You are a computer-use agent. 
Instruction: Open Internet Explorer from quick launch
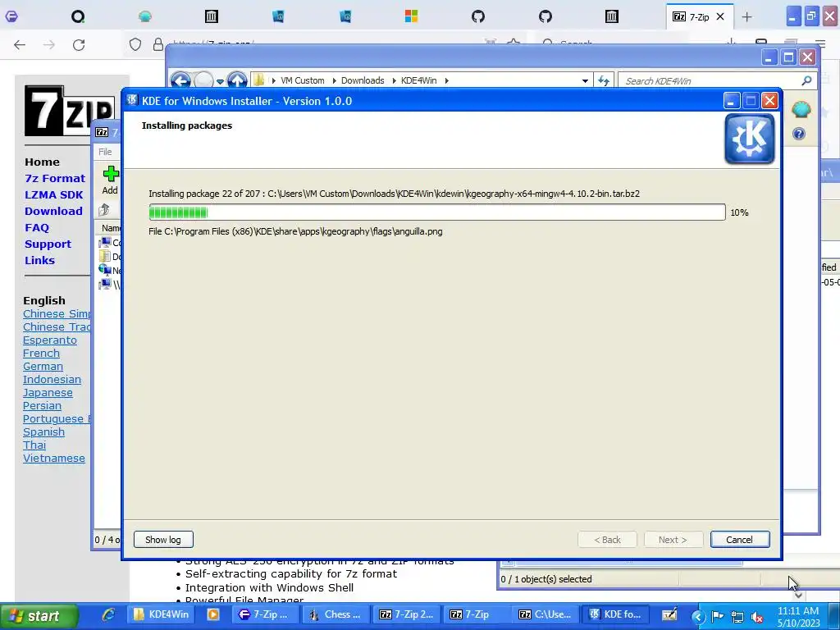point(109,614)
